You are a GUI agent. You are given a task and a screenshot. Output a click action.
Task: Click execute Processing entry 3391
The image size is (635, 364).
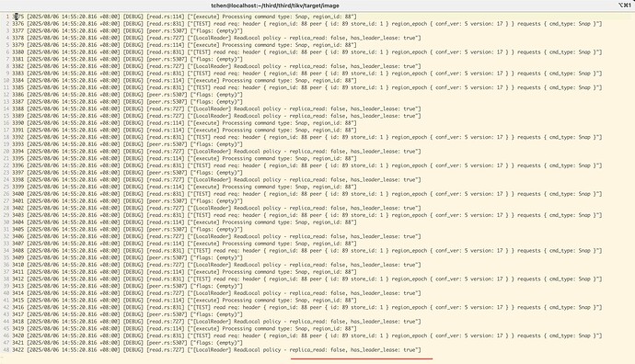click(184, 131)
